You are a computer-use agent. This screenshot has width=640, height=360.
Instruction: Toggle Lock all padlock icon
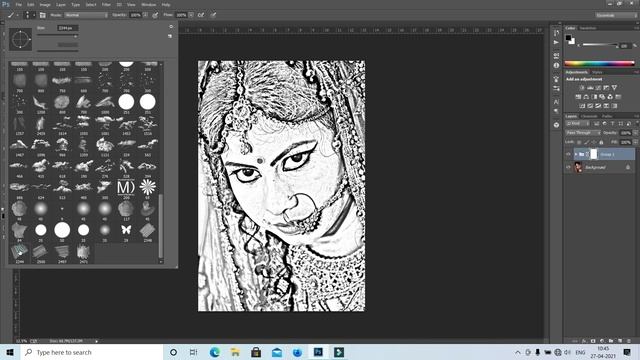pyautogui.click(x=601, y=142)
